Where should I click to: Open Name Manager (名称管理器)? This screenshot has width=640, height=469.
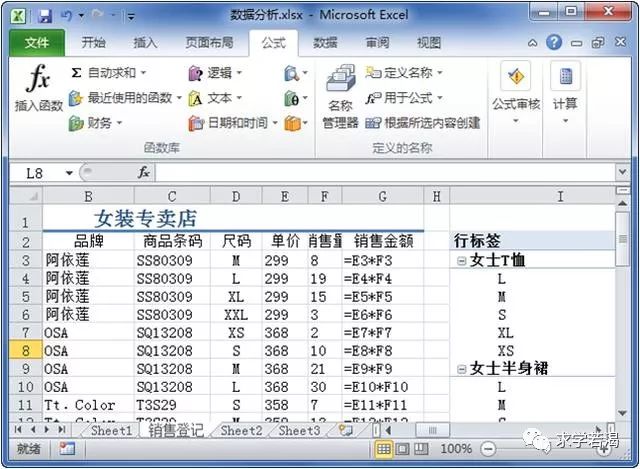click(x=340, y=96)
